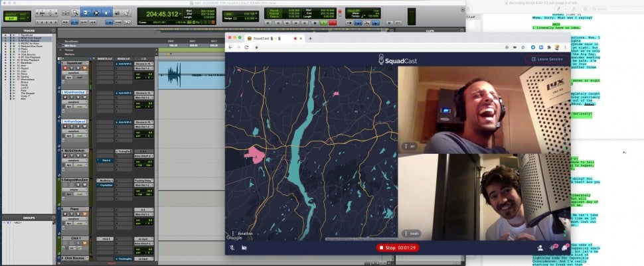This screenshot has height=266, width=644.
Task: Click Leave Session button
Action: [x=547, y=59]
